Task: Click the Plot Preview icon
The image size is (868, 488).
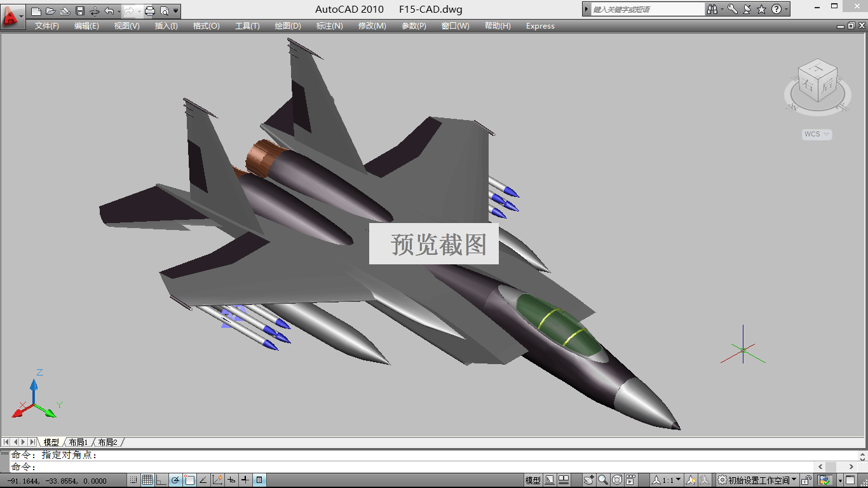Action: tap(165, 11)
